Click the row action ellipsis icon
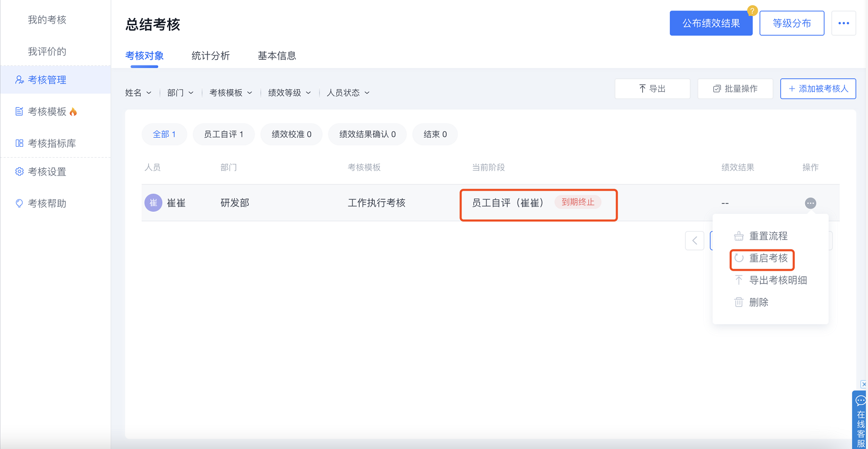 [810, 203]
